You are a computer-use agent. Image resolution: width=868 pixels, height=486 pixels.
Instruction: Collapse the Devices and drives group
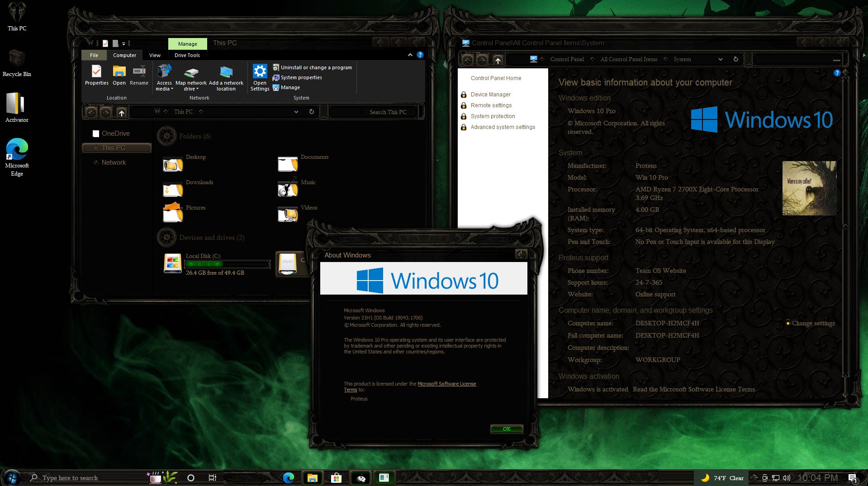click(166, 237)
